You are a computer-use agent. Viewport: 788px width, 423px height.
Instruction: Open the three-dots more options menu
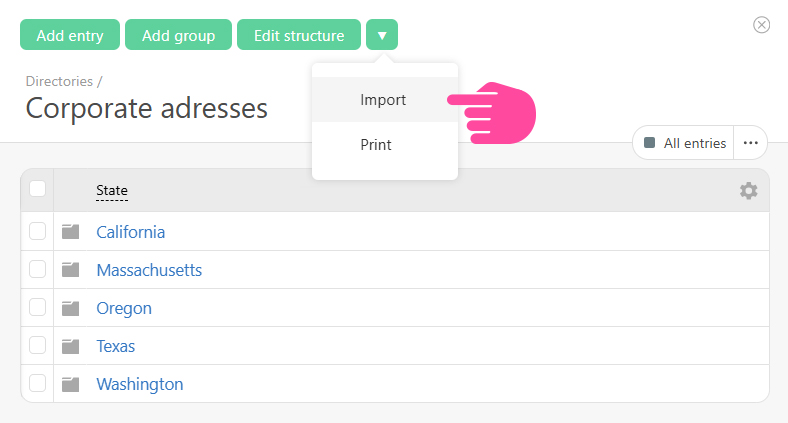coord(751,143)
